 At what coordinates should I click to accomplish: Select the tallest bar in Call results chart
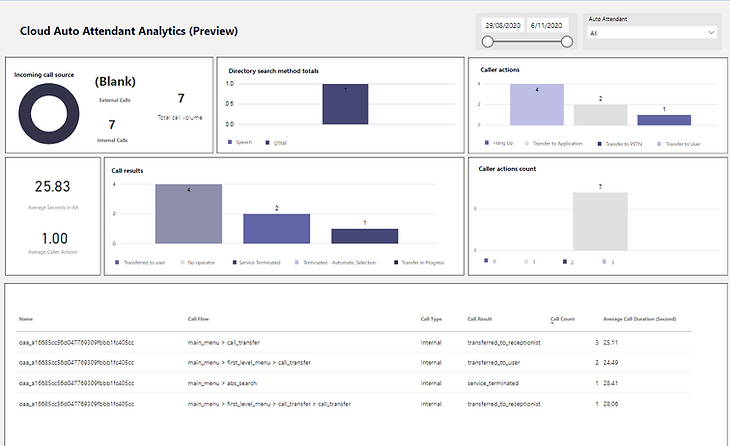(x=188, y=213)
